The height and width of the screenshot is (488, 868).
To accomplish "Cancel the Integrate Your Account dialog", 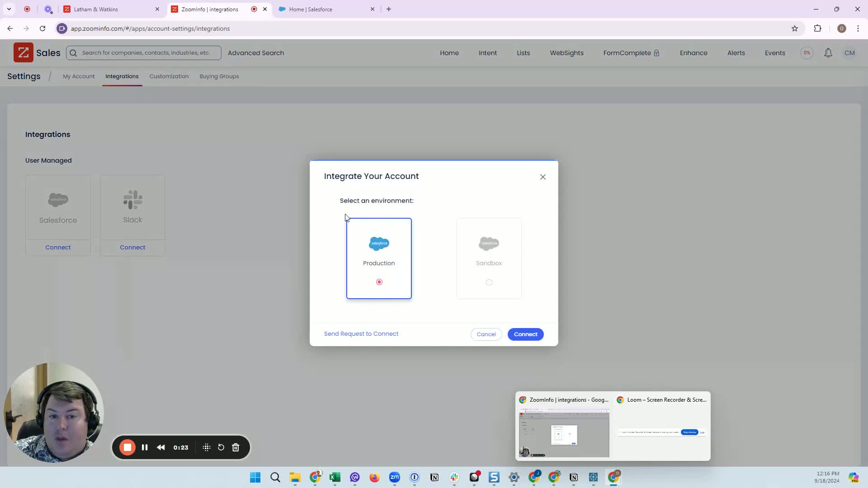I will (x=486, y=334).
